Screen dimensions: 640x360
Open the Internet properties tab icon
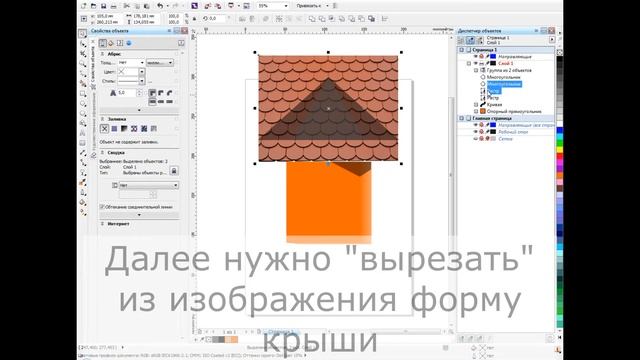tap(129, 43)
